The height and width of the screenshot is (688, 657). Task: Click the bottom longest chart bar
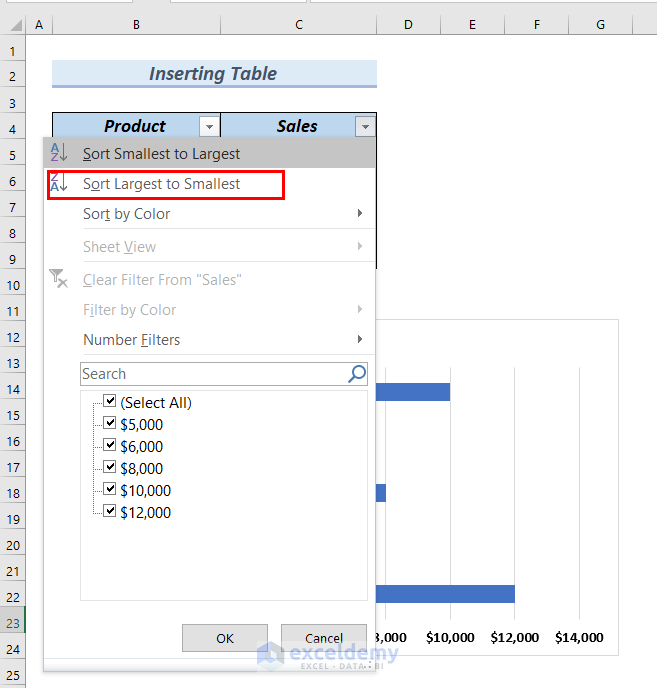pyautogui.click(x=445, y=594)
